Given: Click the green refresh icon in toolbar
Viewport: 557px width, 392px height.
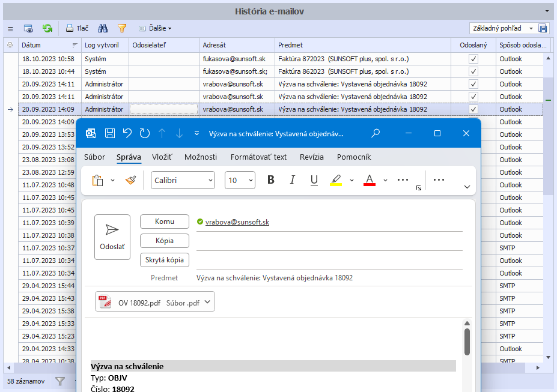Looking at the screenshot, I should (x=47, y=28).
